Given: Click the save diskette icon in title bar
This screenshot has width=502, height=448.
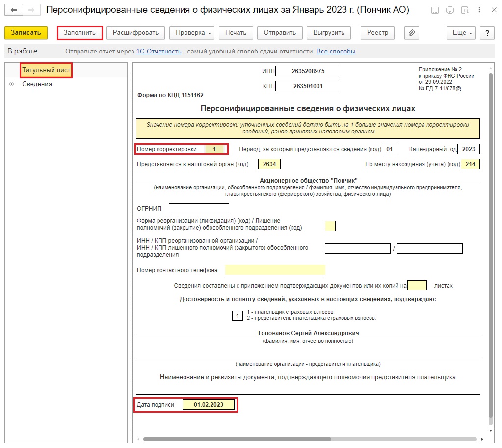Looking at the screenshot, I should pos(435,10).
